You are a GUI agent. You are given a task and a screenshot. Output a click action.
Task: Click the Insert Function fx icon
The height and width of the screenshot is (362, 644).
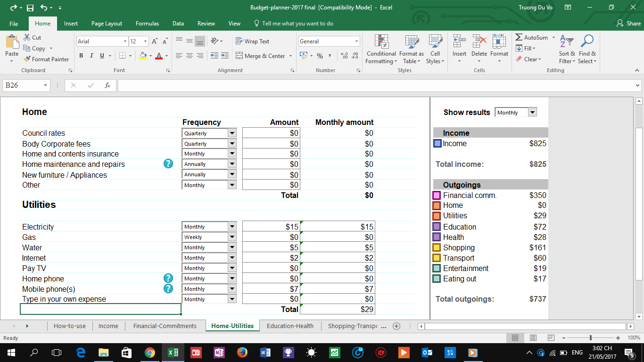click(x=107, y=85)
